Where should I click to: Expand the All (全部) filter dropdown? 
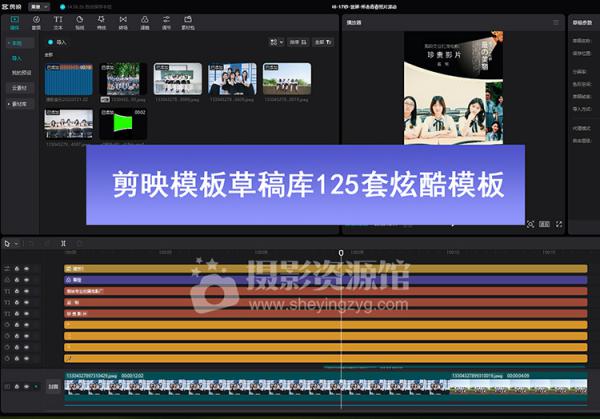(x=323, y=43)
